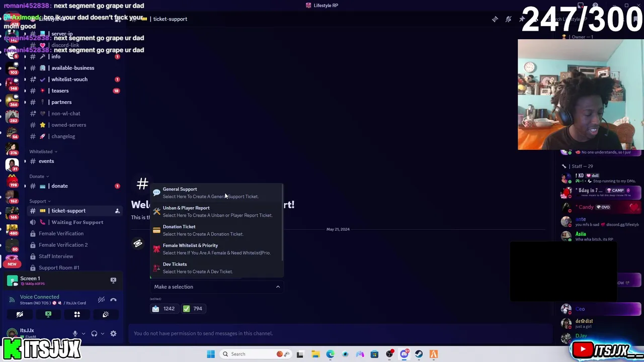
Task: Open the partners channel
Action: tap(74, 102)
